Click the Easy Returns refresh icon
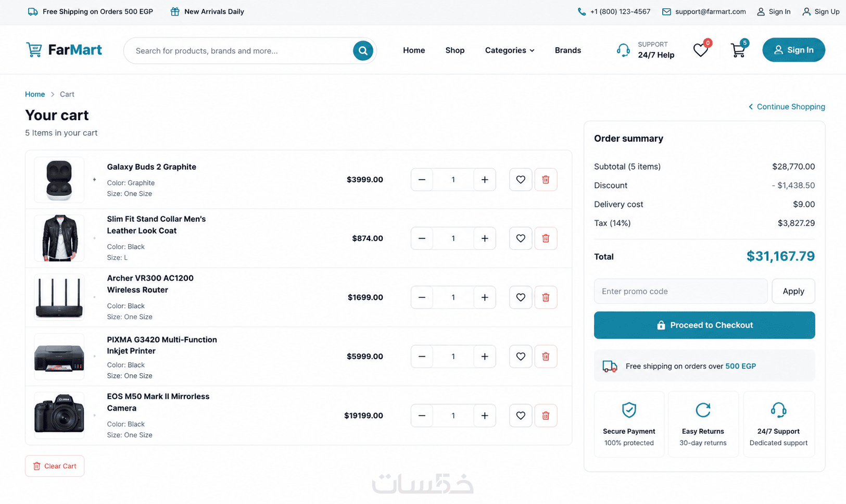Image resolution: width=846 pixels, height=504 pixels. 703,410
